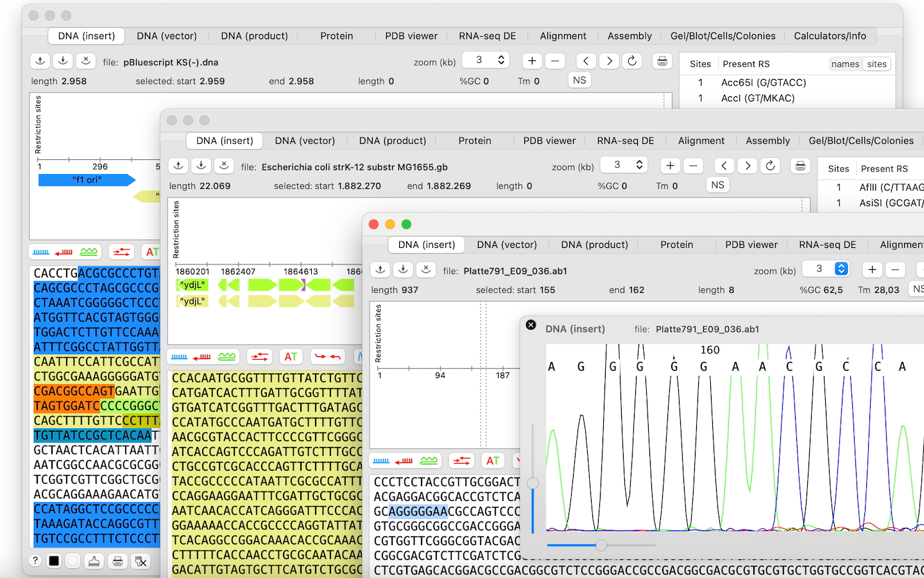Expand the blue zoom (kb) selector for Platte791
The height and width of the screenshot is (578, 924).
(x=841, y=269)
